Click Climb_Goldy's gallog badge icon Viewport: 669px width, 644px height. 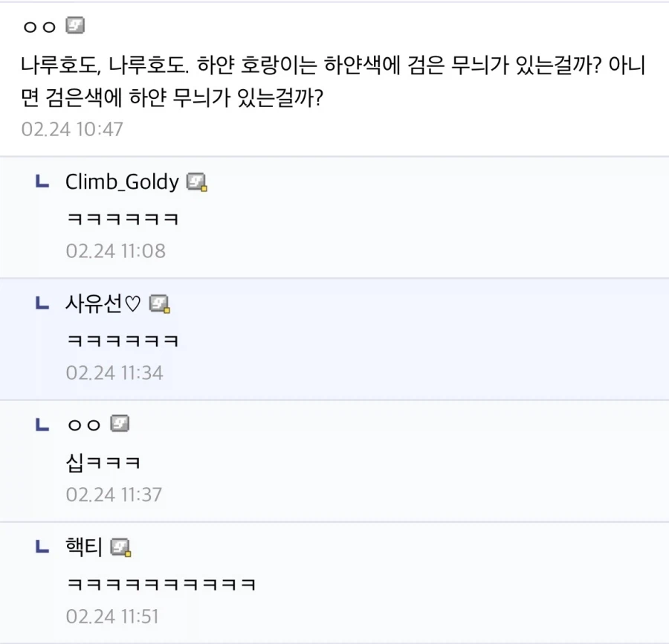coord(195,181)
